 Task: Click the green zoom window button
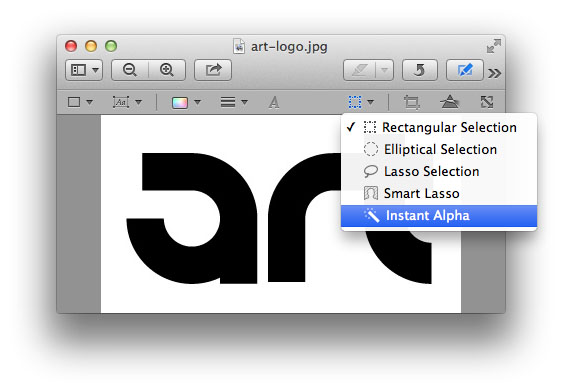click(x=111, y=46)
